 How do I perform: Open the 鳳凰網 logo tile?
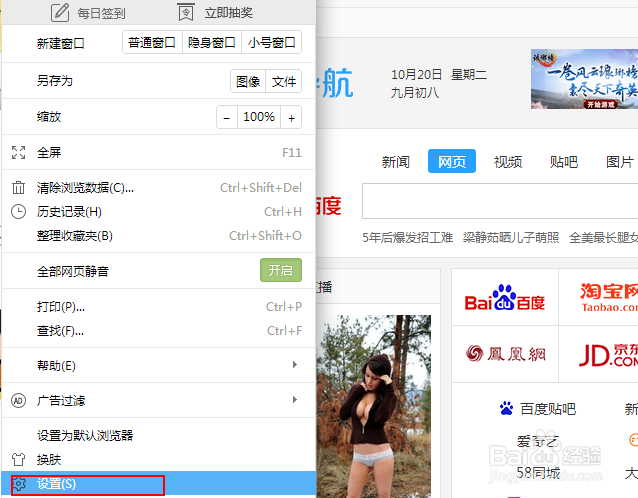[505, 354]
